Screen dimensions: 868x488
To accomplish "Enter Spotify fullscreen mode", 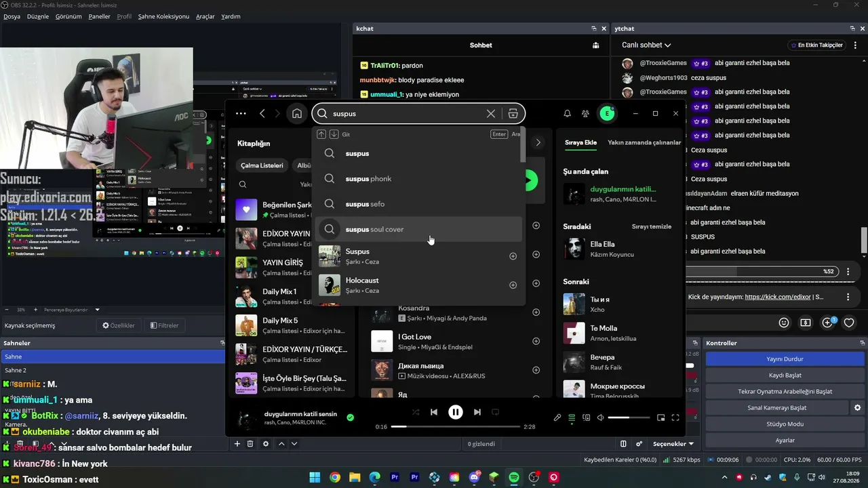I will (x=675, y=418).
